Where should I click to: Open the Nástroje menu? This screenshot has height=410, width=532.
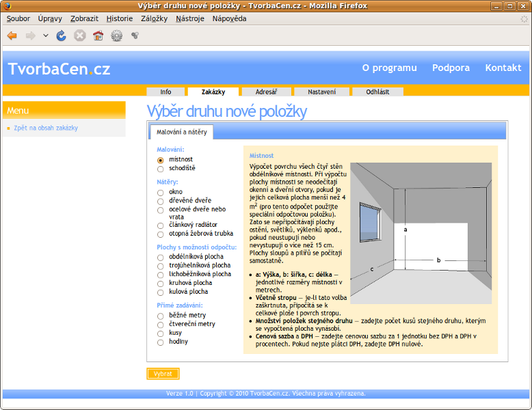point(190,18)
